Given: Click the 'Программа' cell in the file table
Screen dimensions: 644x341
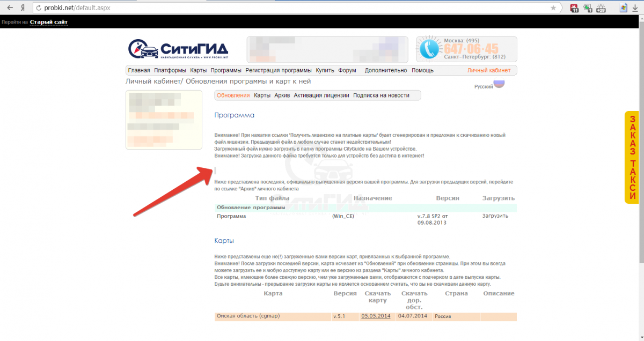Looking at the screenshot, I should (231, 216).
